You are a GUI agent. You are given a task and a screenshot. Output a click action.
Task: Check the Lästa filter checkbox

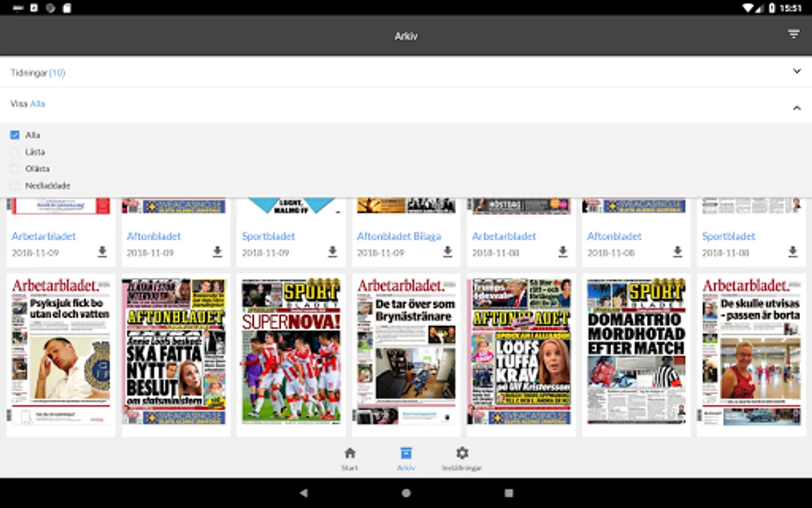coord(15,152)
